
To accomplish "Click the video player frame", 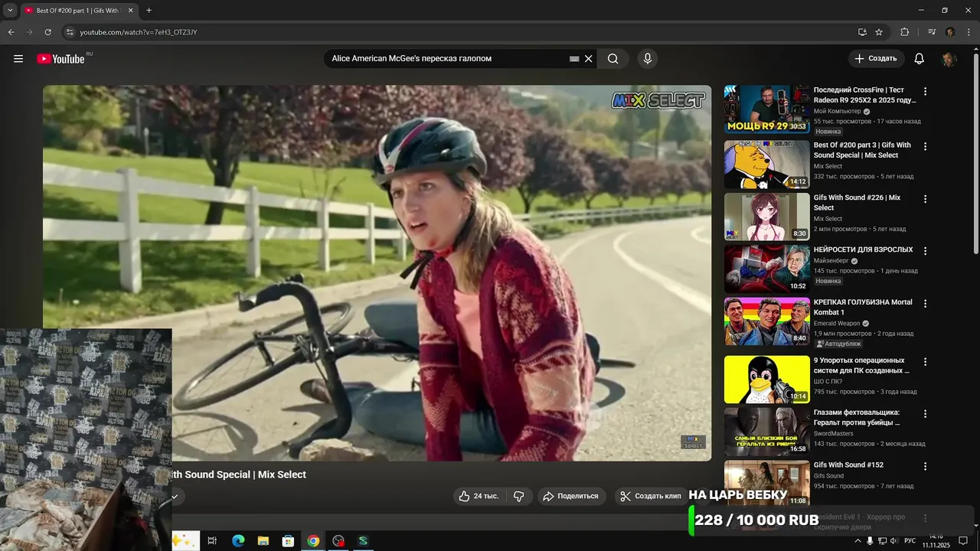I will (377, 272).
